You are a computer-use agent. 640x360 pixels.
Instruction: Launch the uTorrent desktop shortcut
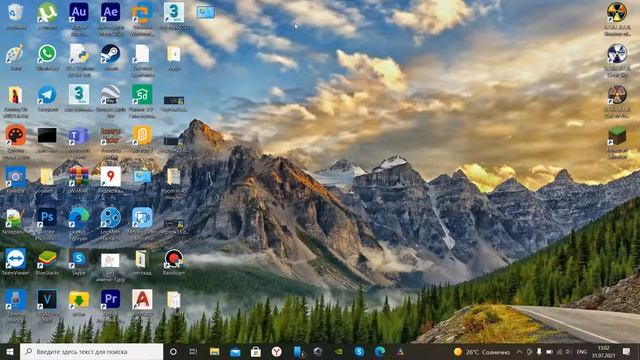click(47, 12)
